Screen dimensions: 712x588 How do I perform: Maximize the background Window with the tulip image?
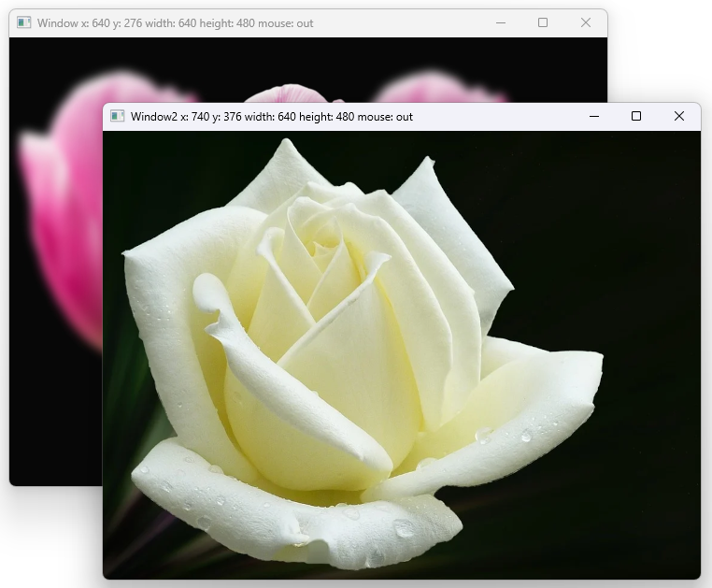[543, 22]
